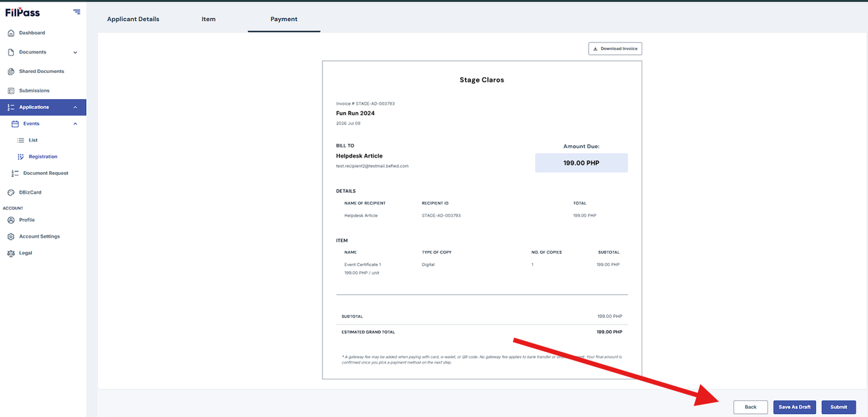Open the Registration page under Events
Image resolution: width=868 pixels, height=417 pixels.
(x=43, y=157)
